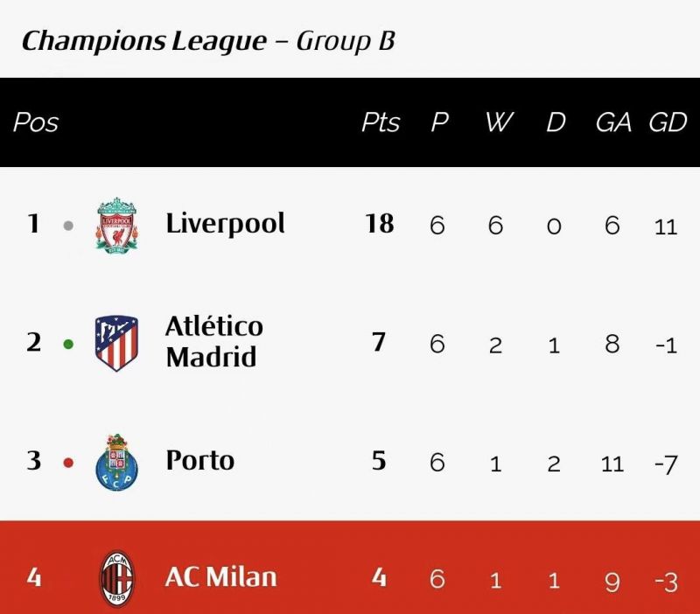Image resolution: width=700 pixels, height=614 pixels.
Task: Click the grey dot beside Liverpool
Action: click(x=68, y=226)
